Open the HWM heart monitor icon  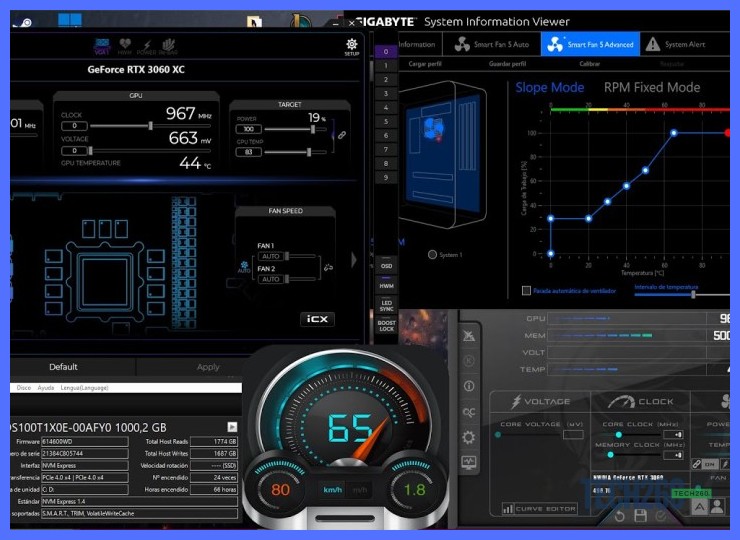(x=125, y=47)
